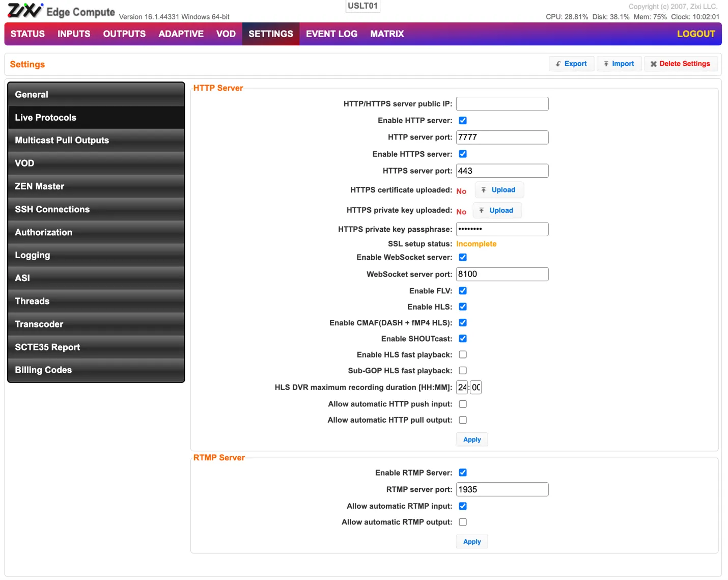
Task: Open the STATUS tab
Action: tap(27, 34)
